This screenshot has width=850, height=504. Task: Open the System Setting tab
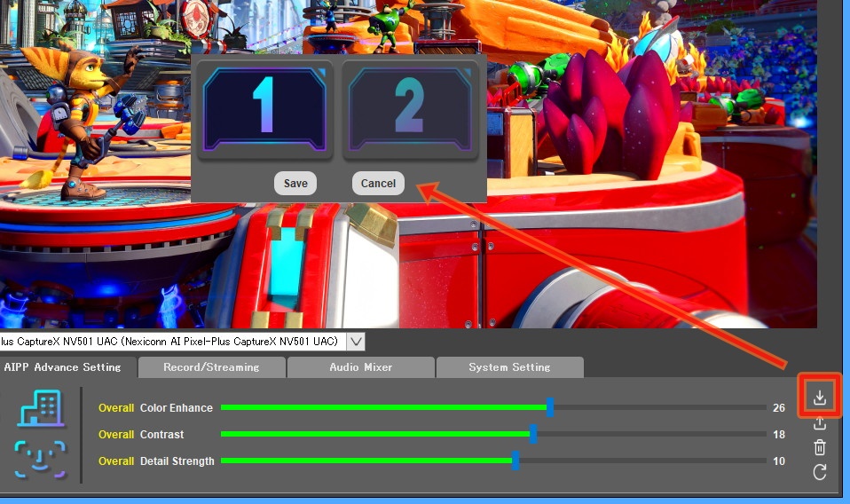coord(509,366)
